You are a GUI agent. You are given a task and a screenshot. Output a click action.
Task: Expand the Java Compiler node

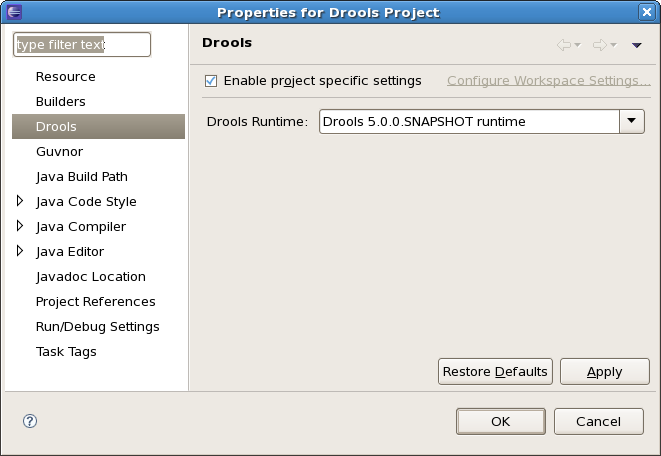point(20,226)
